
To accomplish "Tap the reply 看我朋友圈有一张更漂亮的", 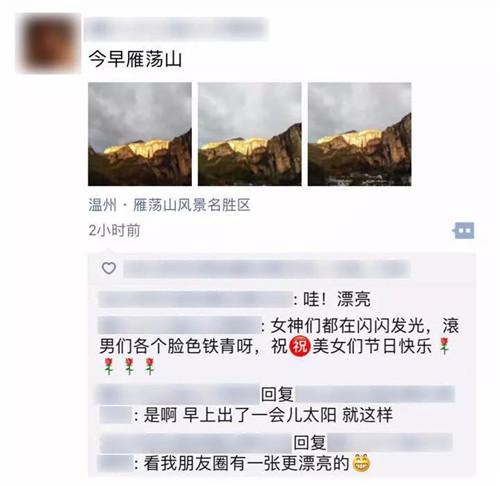I will point(246,463).
